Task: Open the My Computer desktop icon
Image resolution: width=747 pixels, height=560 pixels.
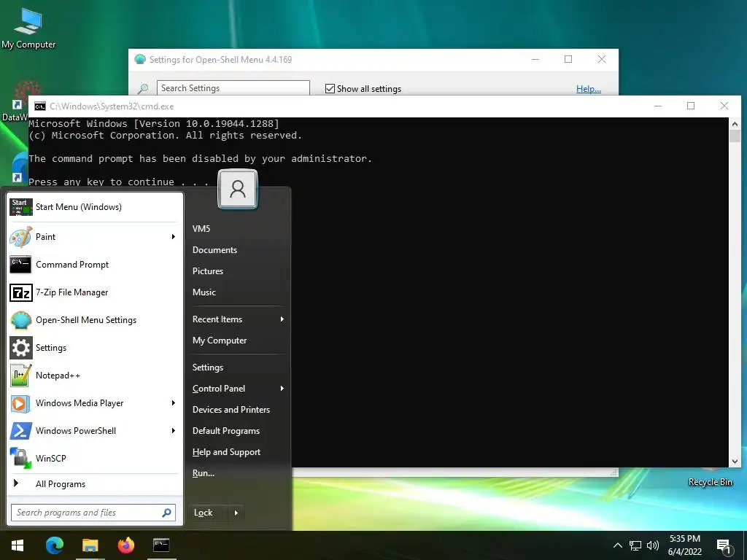Action: (x=28, y=28)
